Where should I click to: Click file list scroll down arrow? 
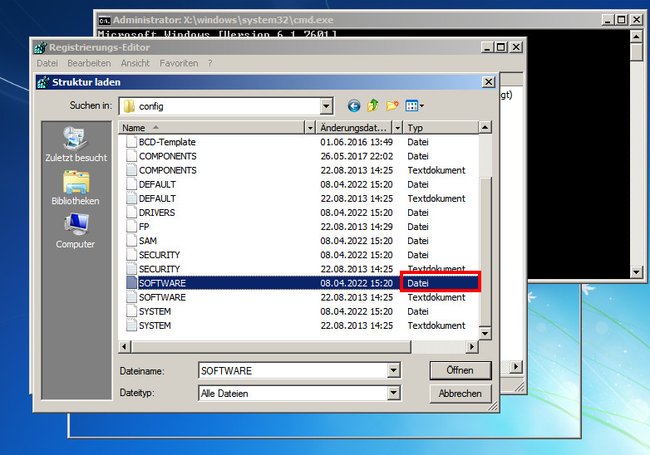coord(485,333)
